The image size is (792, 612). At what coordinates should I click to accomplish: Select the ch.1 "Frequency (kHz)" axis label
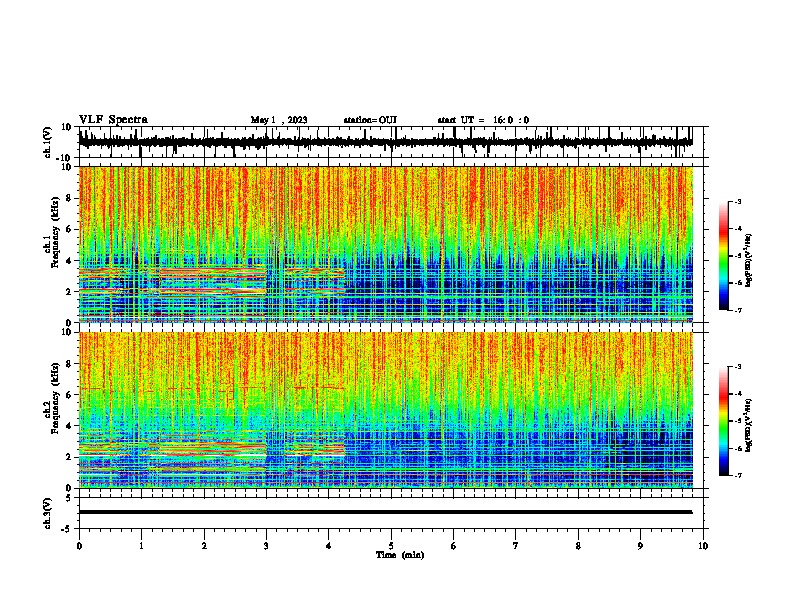tap(56, 232)
